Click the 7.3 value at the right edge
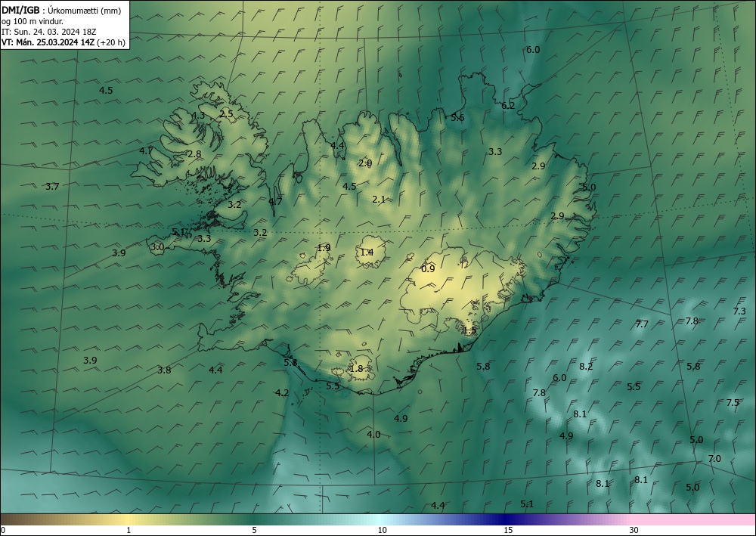Viewport: 756px width, 536px height. pos(739,311)
